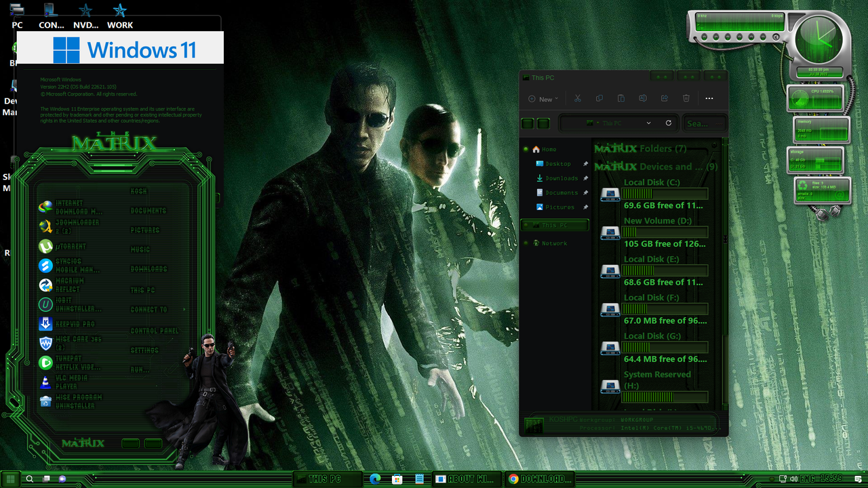Open the WORK desktop shortcut
Viewport: 868px width, 488px height.
120,16
